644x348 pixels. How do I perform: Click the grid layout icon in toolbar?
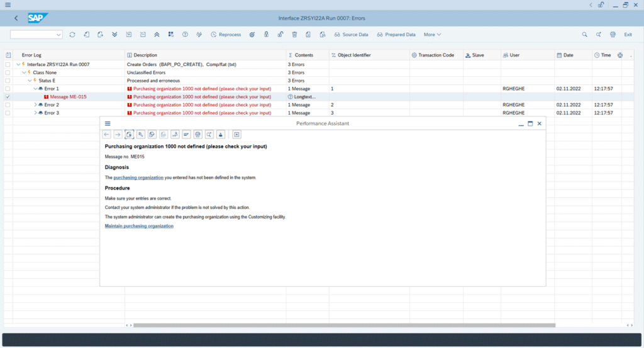click(171, 35)
